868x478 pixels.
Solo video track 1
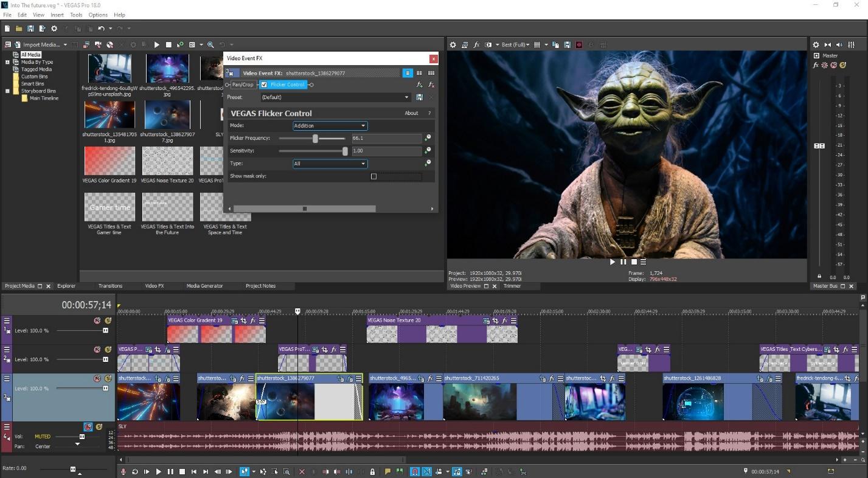108,320
